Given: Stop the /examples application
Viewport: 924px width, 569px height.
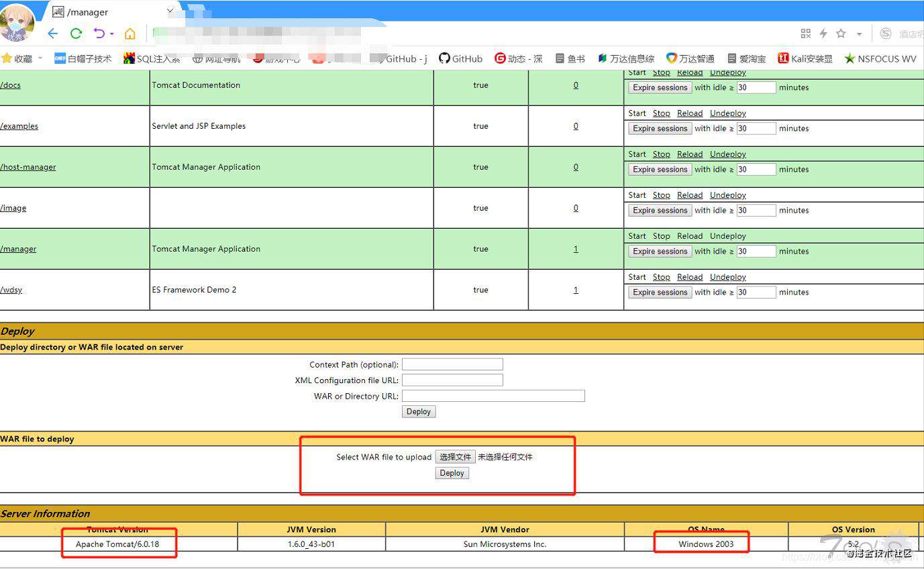Looking at the screenshot, I should 662,113.
